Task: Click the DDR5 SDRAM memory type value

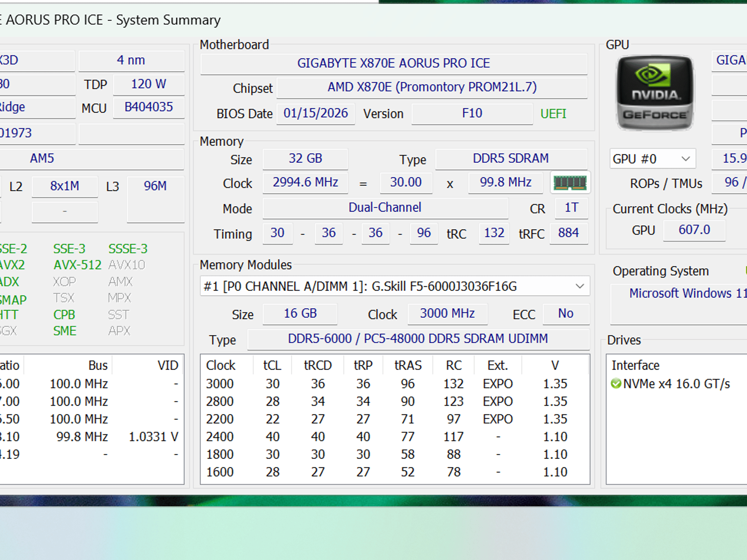Action: coord(511,159)
